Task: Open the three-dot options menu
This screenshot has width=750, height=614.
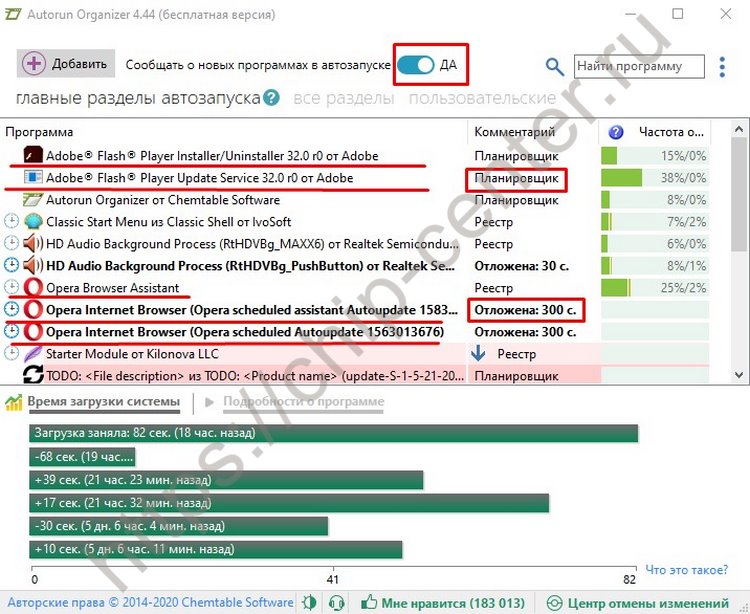Action: tap(722, 67)
